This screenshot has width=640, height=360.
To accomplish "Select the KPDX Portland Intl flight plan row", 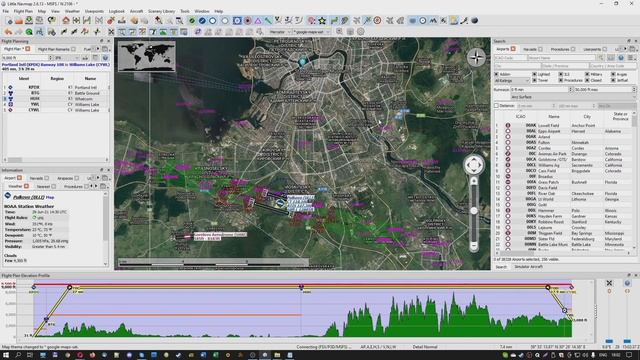I will [x=56, y=87].
